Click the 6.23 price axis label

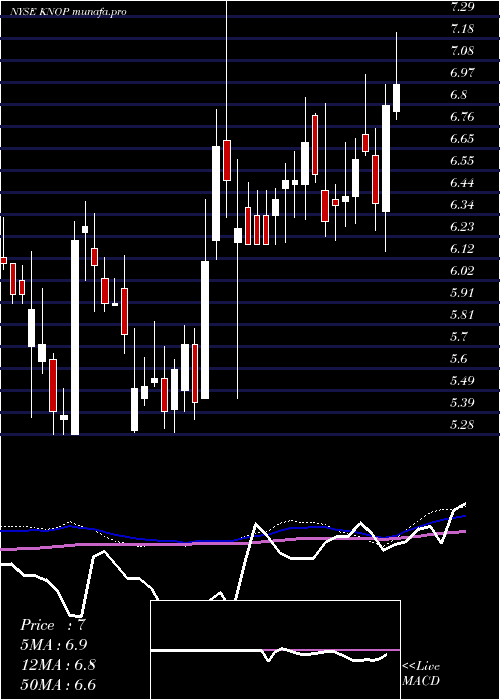point(462,226)
